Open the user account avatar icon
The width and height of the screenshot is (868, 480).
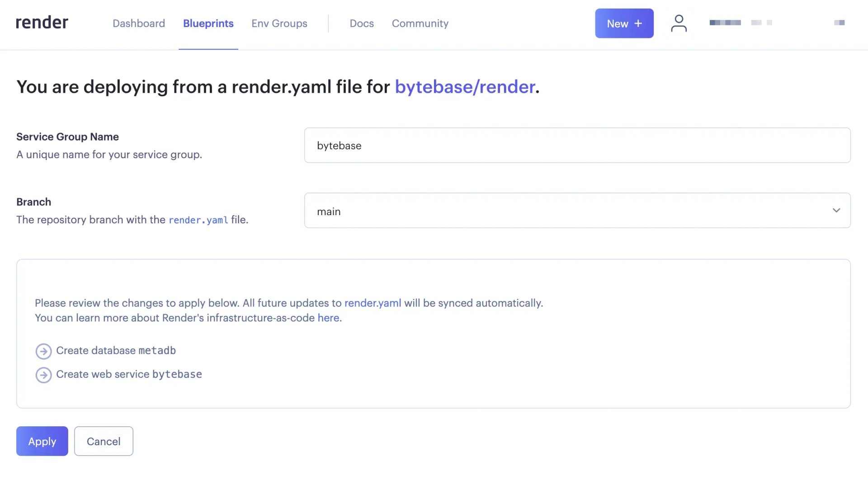(x=679, y=23)
